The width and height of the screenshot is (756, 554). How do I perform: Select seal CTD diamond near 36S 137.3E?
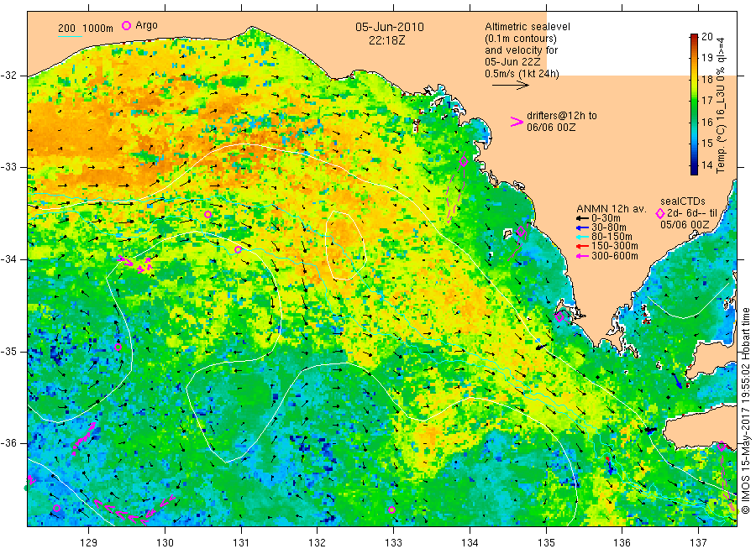coord(722,446)
